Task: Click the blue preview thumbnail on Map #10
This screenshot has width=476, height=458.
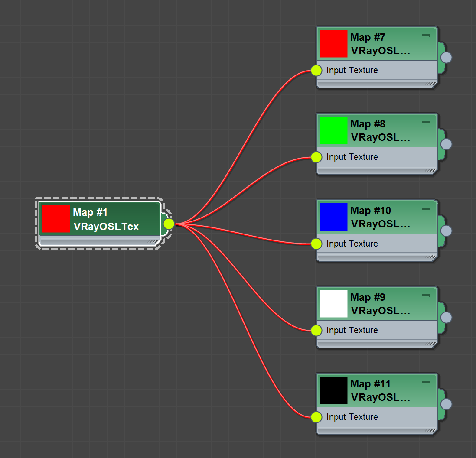Action: click(333, 217)
